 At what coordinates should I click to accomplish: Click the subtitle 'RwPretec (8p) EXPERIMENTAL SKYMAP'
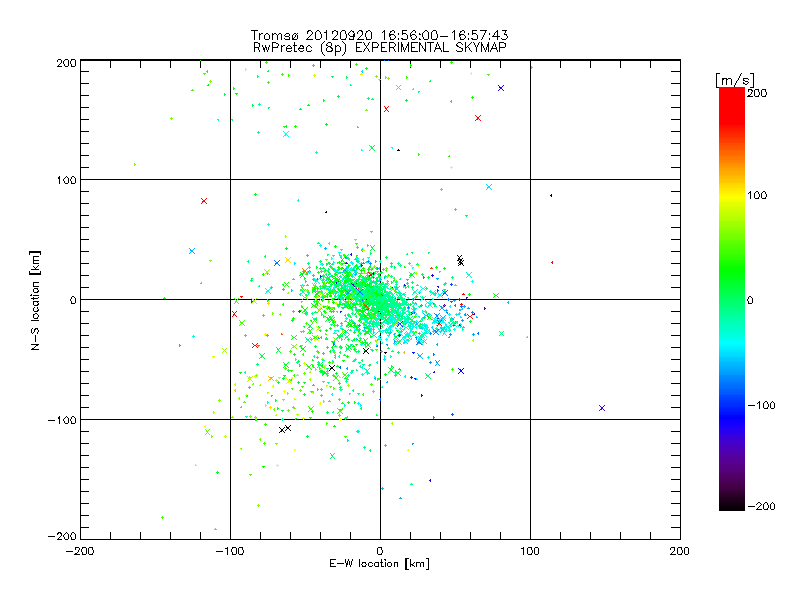380,48
